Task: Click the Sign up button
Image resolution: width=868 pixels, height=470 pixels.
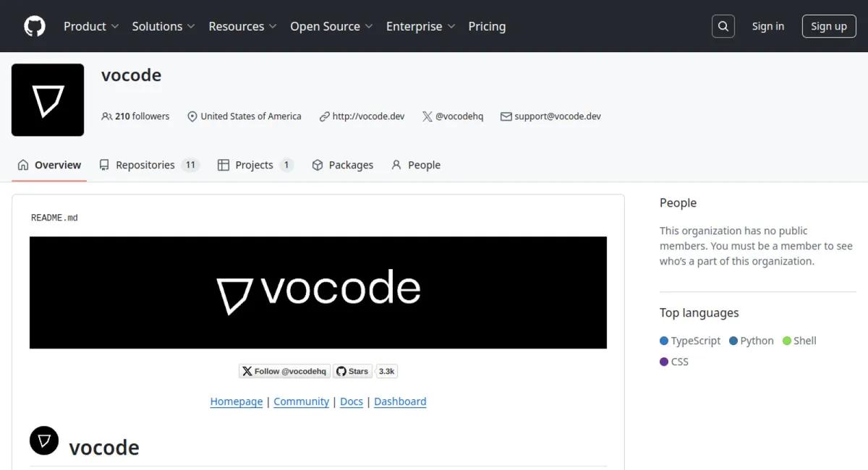Action: tap(829, 26)
